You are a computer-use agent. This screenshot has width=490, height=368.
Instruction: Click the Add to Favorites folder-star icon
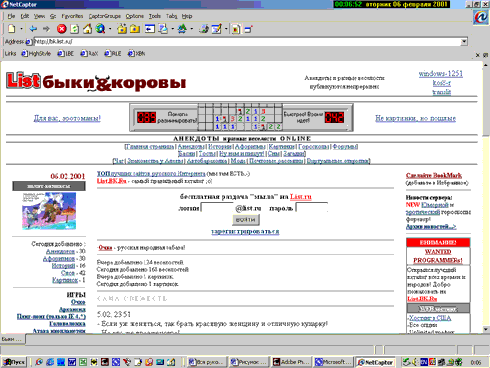tap(122, 29)
